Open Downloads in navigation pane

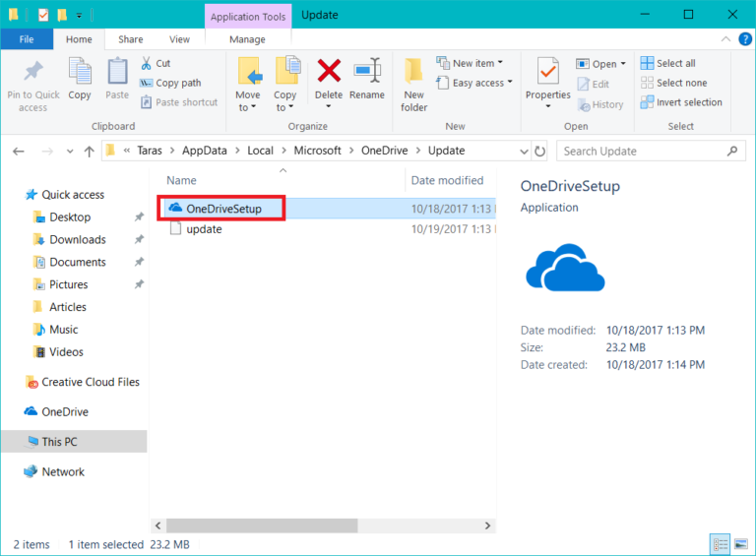(78, 239)
